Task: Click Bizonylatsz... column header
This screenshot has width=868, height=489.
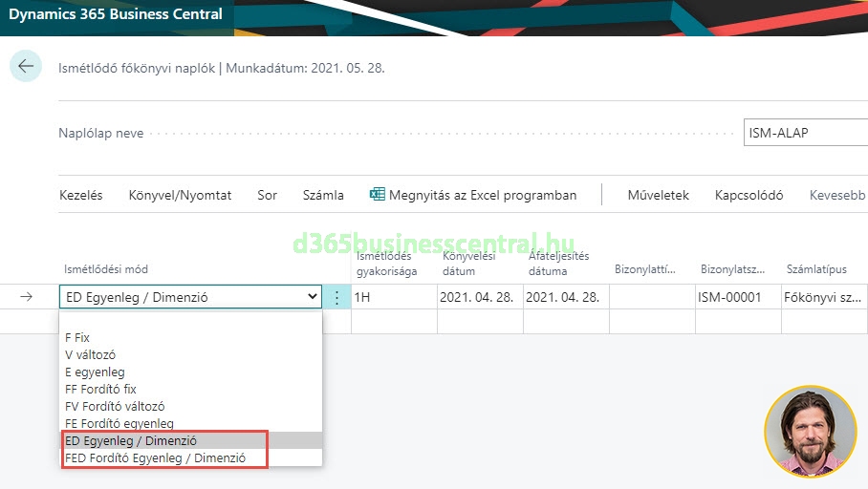Action: coord(732,269)
